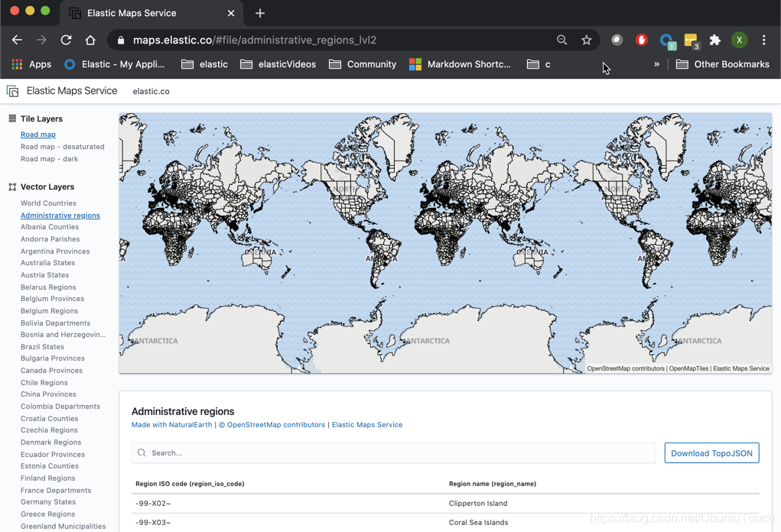Viewport: 781px width, 532px height.
Task: Click the Vector Layers polygon icon
Action: [12, 187]
